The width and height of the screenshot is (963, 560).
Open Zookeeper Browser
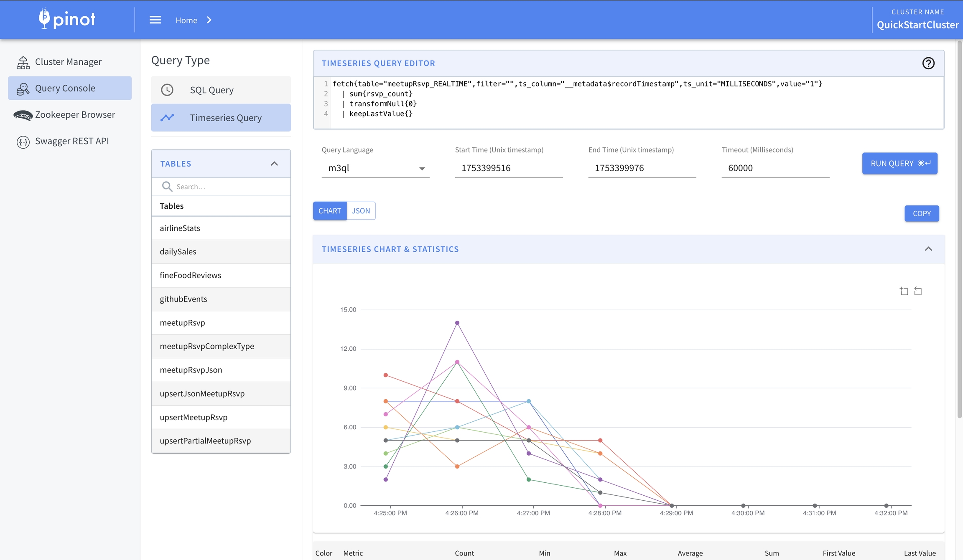point(75,115)
